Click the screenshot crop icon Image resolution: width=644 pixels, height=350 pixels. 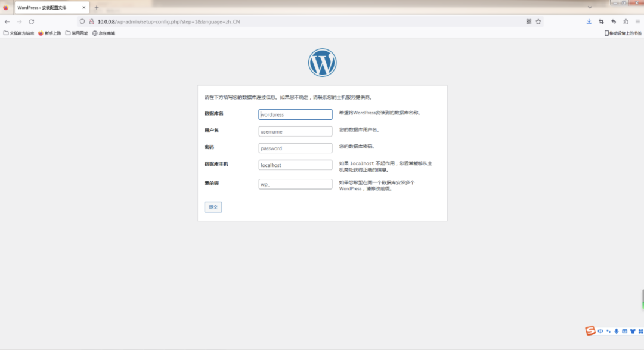(x=601, y=21)
